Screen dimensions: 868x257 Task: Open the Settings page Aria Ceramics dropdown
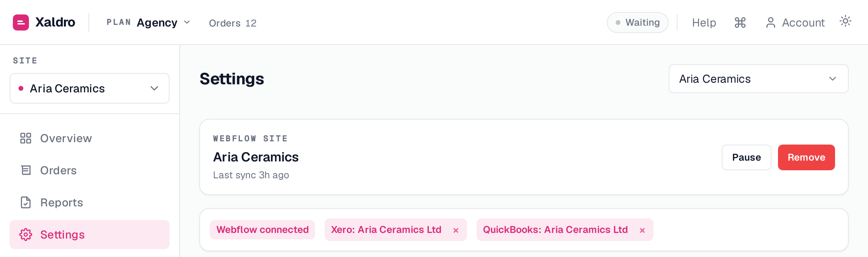tap(758, 79)
